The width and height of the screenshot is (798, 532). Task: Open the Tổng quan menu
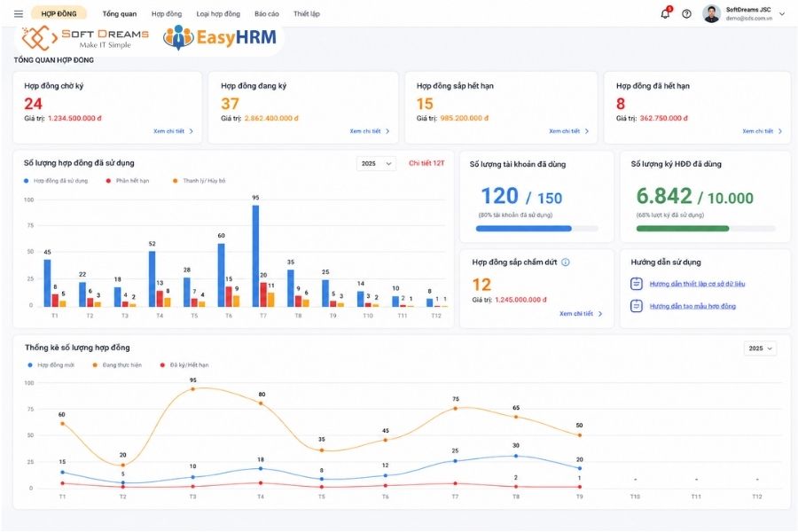[120, 14]
